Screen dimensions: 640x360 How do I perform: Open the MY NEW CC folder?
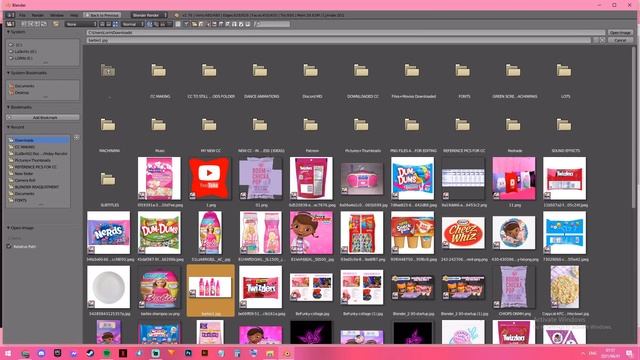pyautogui.click(x=209, y=125)
